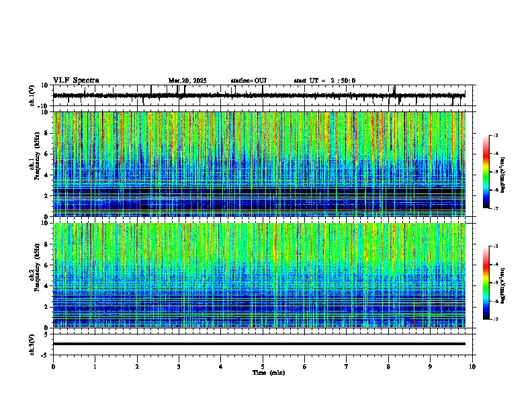This screenshot has width=532, height=411.
Task: Click the time axis tick label "6"
Action: click(x=305, y=367)
